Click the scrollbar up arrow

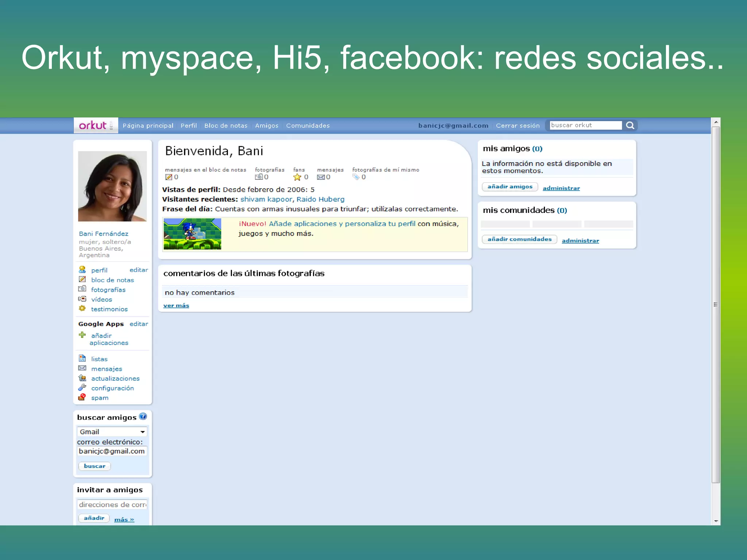pos(716,122)
